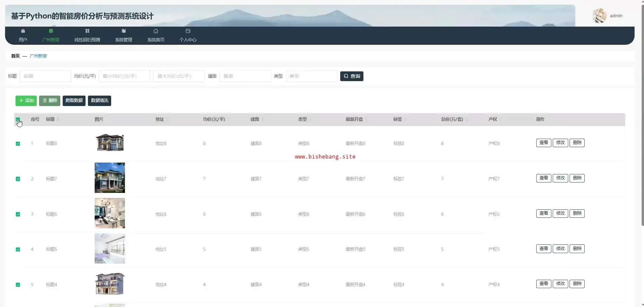Uncheck the checkbox for row 标题7
Screen dimensions: 644x307
[18, 179]
